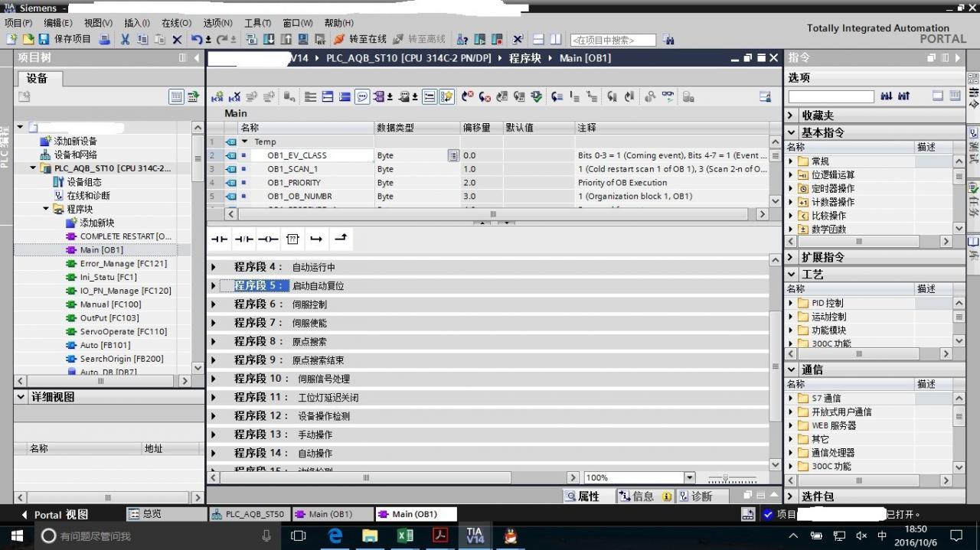Click the Split editor horizontally icon
Screen dimensions: 980x550
click(x=538, y=39)
